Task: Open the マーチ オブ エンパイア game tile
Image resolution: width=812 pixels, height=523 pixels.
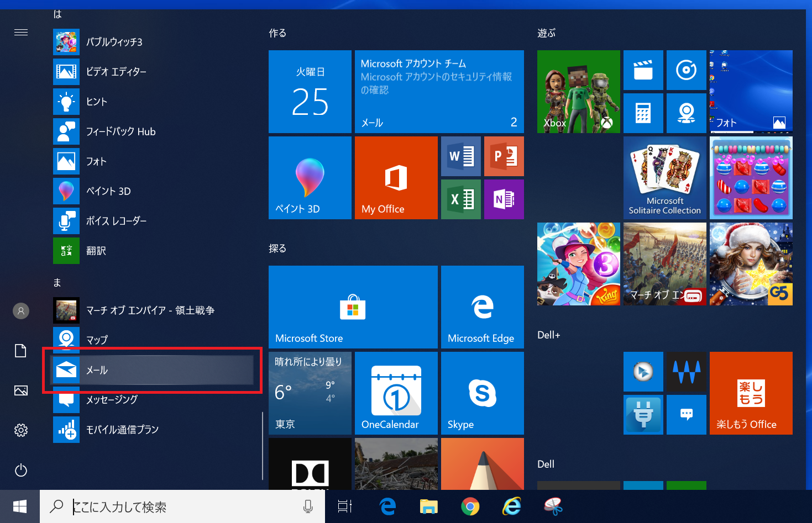Action: (665, 264)
